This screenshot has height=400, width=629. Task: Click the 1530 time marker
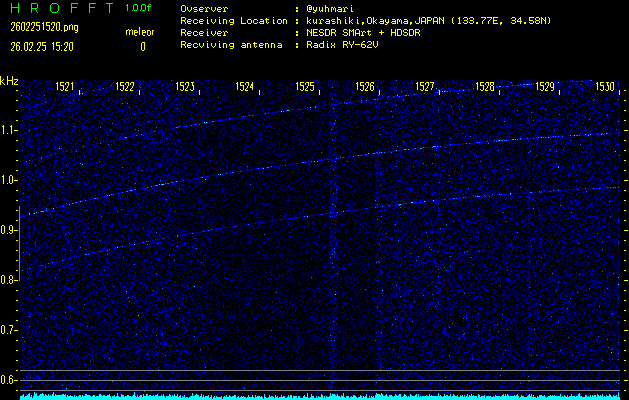605,87
